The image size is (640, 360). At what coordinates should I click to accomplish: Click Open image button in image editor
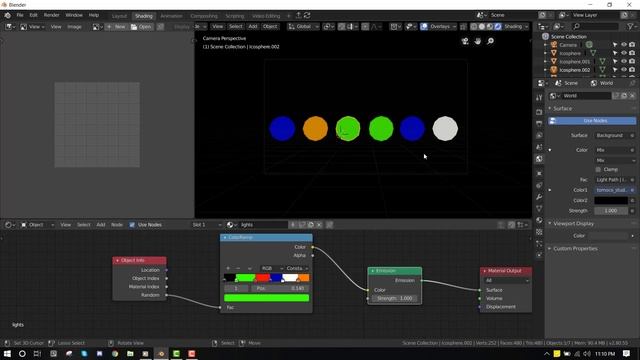click(141, 27)
